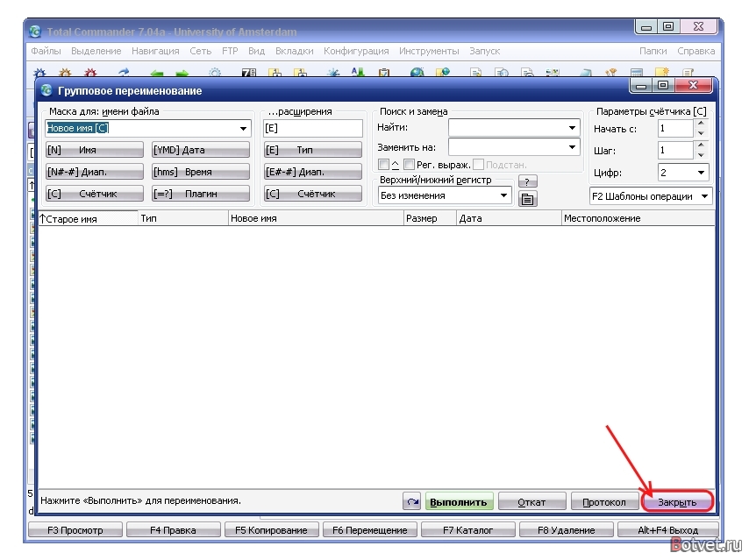Open the F2 Шаблоны операции dropdown
The height and width of the screenshot is (560, 749).
click(x=704, y=196)
